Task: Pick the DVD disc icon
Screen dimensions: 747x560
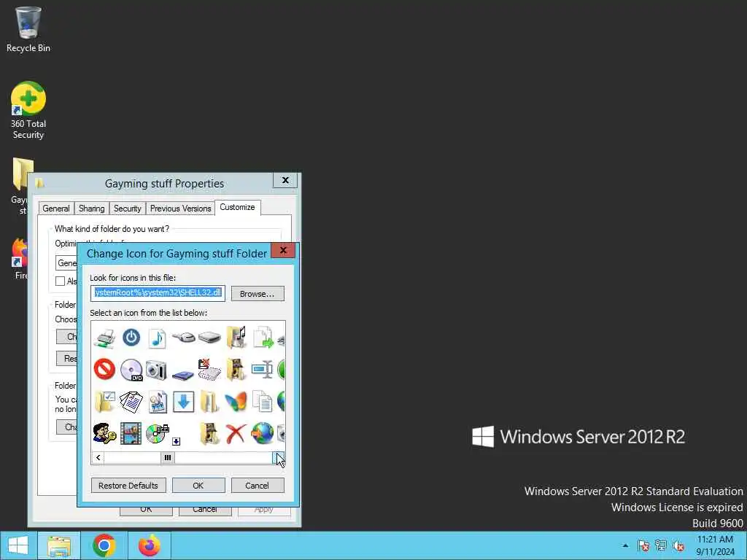Action: (x=131, y=370)
